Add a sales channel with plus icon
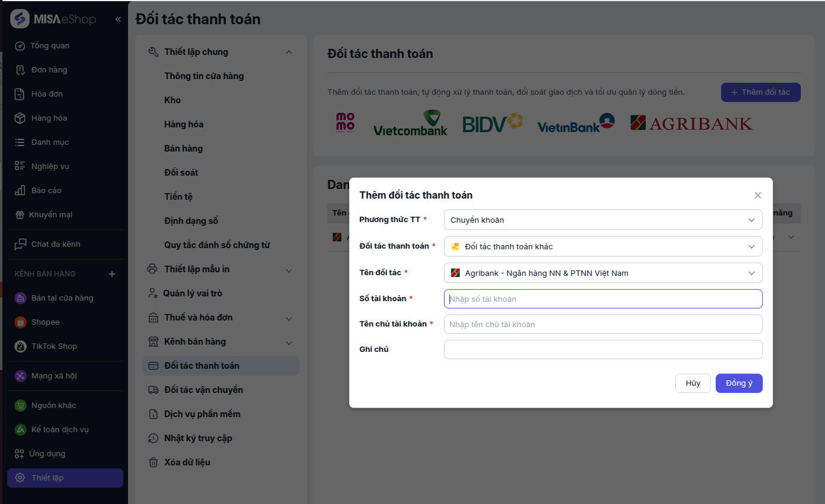 (x=112, y=274)
